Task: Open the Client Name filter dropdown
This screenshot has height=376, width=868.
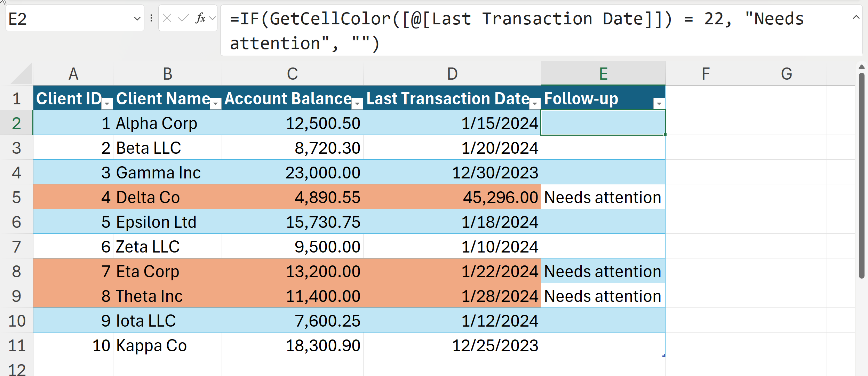Action: coord(216,104)
